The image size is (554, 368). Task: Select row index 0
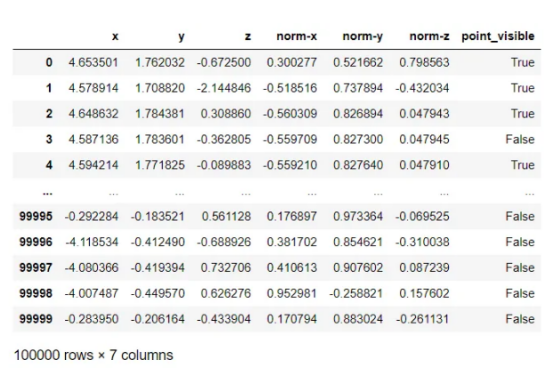[x=49, y=63]
